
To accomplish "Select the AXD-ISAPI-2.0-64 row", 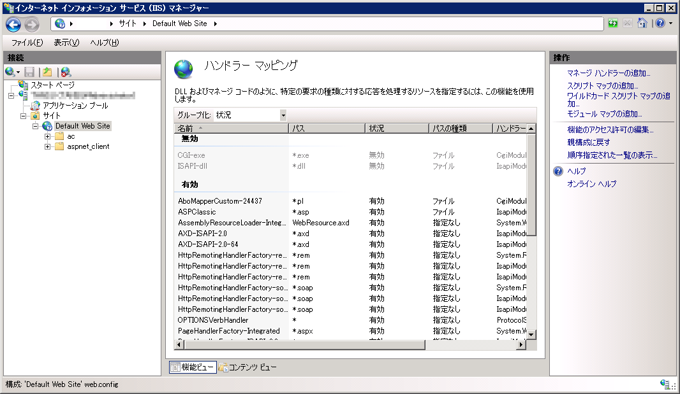I will [x=350, y=244].
